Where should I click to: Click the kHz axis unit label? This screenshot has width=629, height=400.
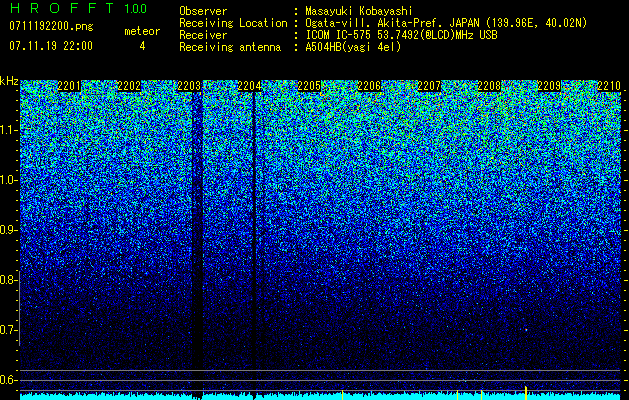click(9, 81)
